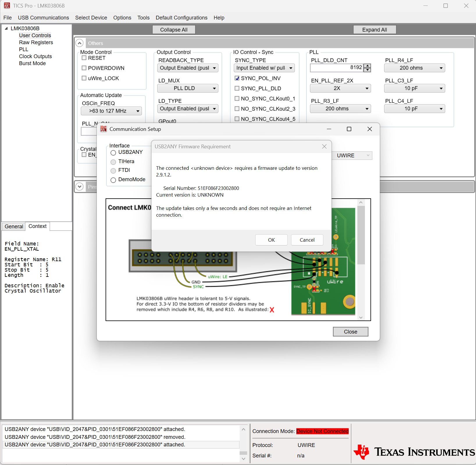Click the Collapse All button
This screenshot has height=465, width=476.
point(174,30)
